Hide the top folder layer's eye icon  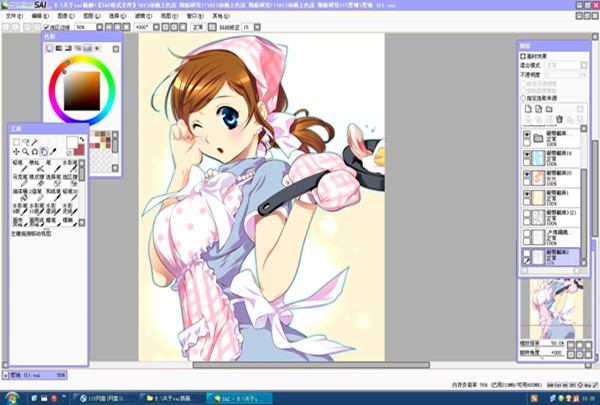[x=527, y=134]
